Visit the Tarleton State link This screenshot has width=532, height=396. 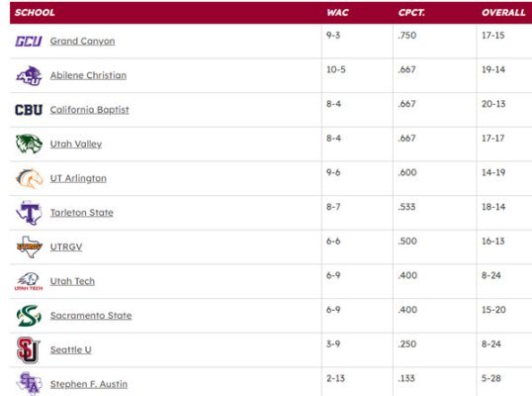(x=82, y=213)
